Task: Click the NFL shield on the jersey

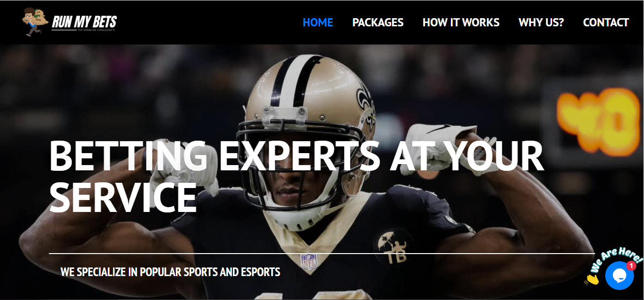Action: point(308,262)
